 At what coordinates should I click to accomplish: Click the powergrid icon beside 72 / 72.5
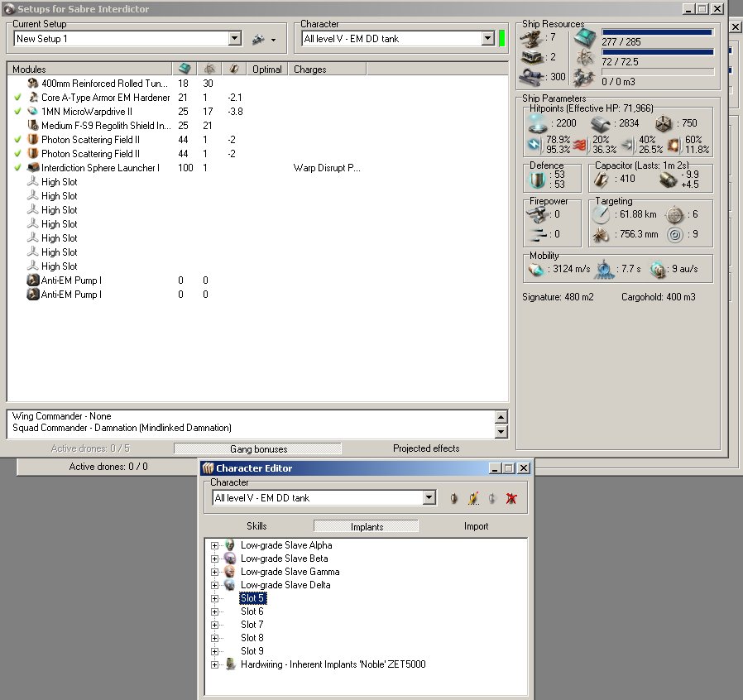pos(585,58)
